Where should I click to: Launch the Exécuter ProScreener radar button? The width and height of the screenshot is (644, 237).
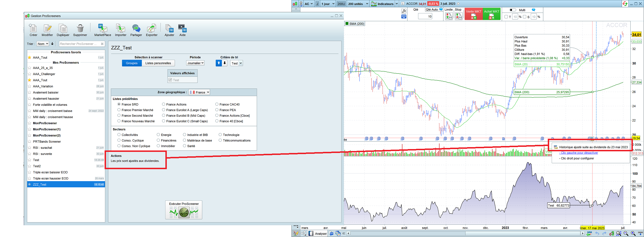click(x=184, y=210)
